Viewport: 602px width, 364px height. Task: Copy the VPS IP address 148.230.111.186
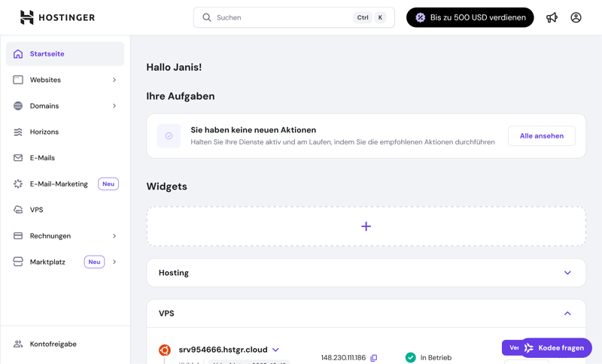(x=374, y=358)
